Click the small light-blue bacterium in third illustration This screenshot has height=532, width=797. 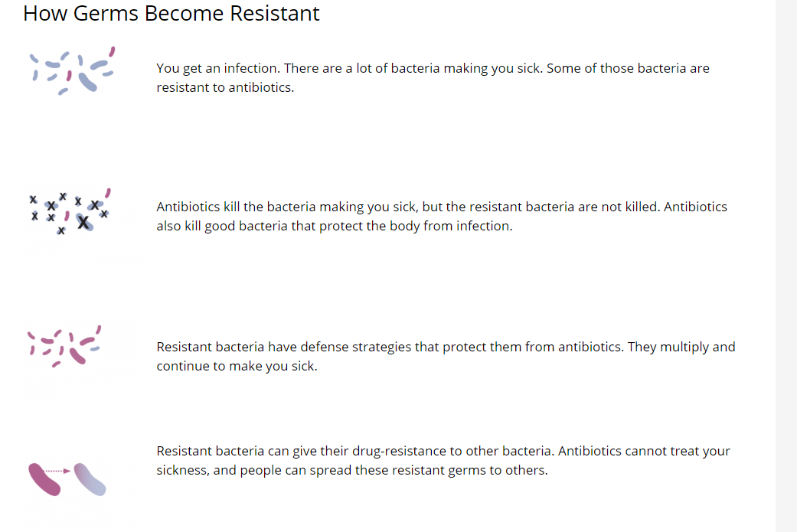[x=95, y=348]
